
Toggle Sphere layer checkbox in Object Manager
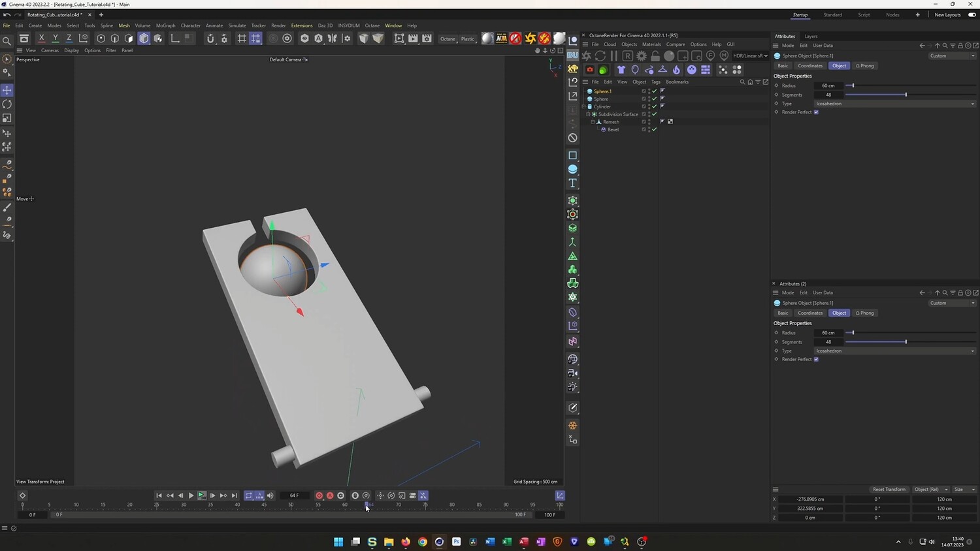[644, 99]
